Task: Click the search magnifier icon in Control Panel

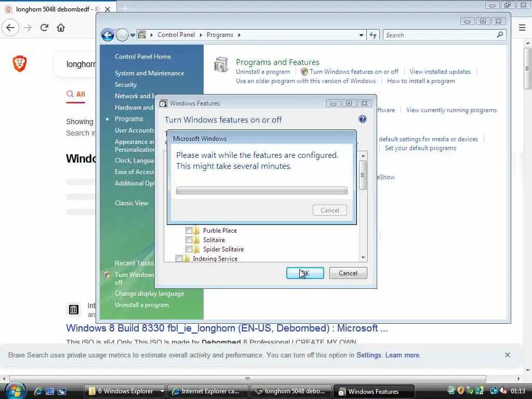Action: [499, 35]
